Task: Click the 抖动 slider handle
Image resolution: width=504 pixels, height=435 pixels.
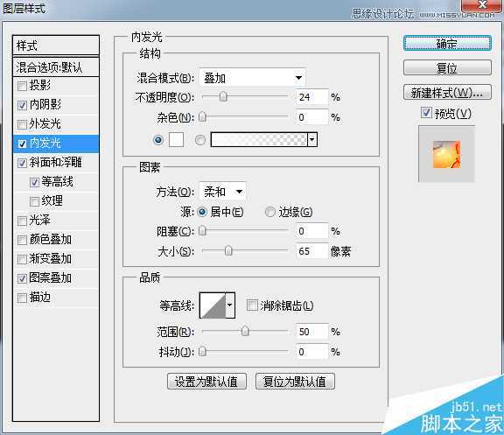Action: click(x=202, y=351)
